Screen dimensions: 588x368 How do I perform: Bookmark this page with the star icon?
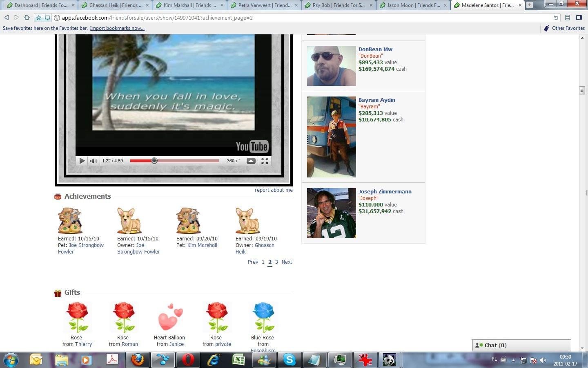coord(38,18)
